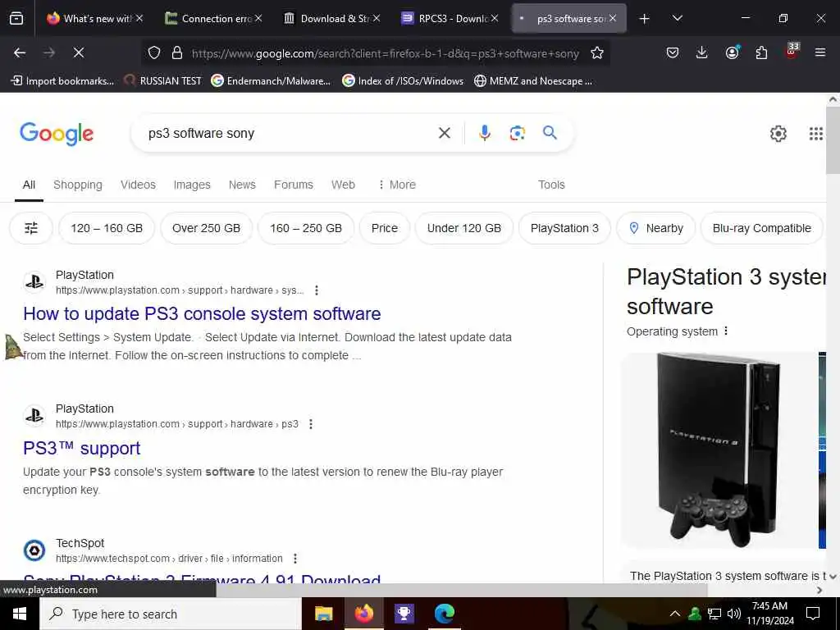
Task: Select Images search category
Action: point(192,185)
